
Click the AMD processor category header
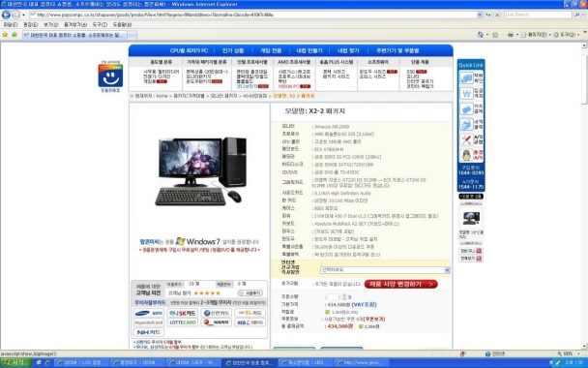point(294,62)
